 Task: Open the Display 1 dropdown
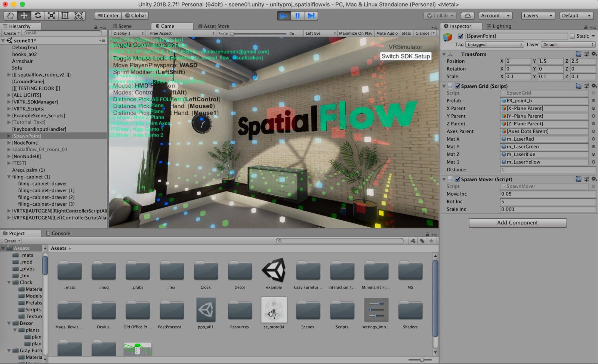pos(128,33)
